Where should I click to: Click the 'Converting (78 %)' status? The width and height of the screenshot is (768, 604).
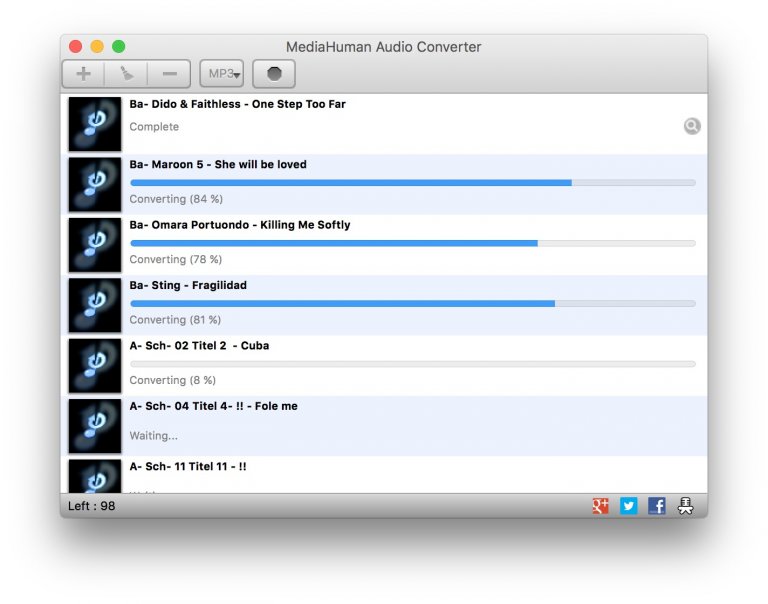click(176, 259)
